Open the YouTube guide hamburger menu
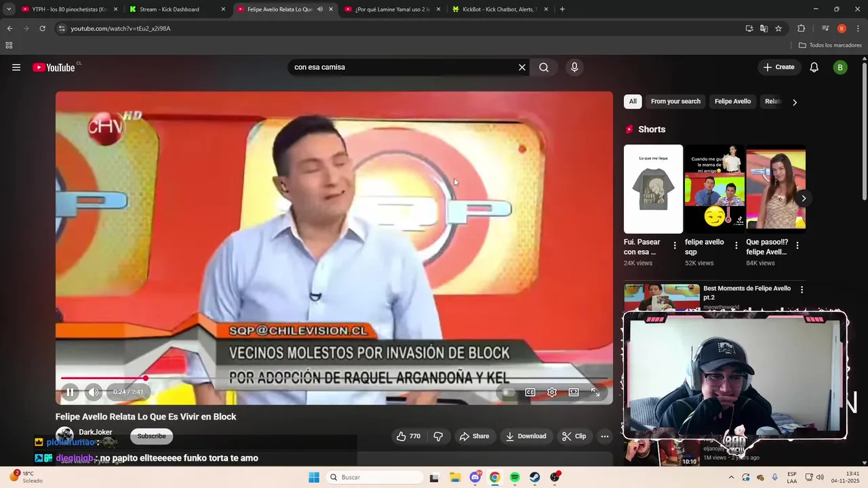868x488 pixels. click(x=16, y=67)
